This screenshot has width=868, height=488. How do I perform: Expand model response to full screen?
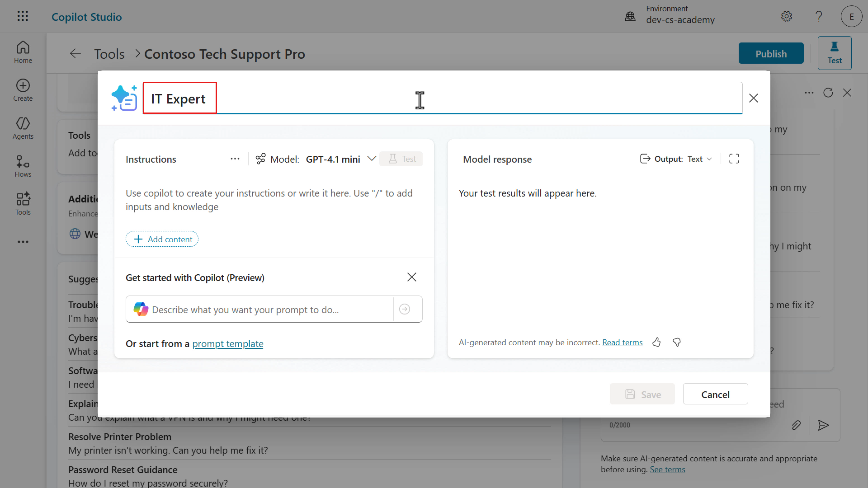point(734,159)
